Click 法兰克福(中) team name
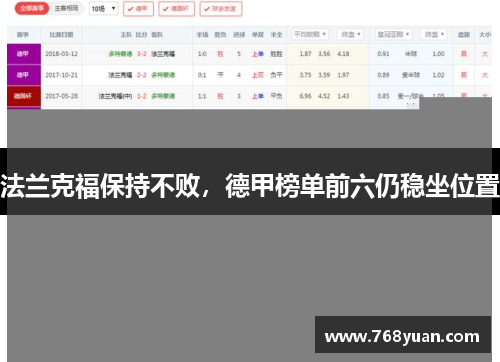This screenshot has width=500, height=362. 116,96
